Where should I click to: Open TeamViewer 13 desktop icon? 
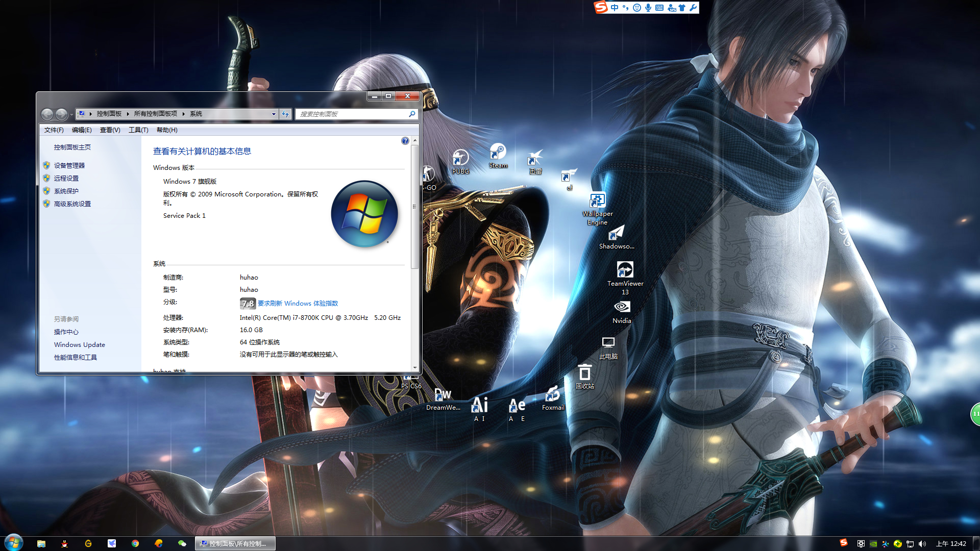625,278
